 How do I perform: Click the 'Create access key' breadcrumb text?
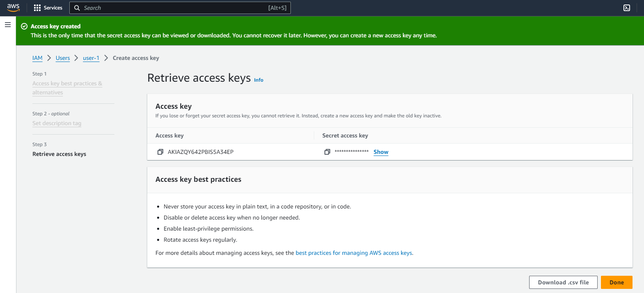[136, 58]
